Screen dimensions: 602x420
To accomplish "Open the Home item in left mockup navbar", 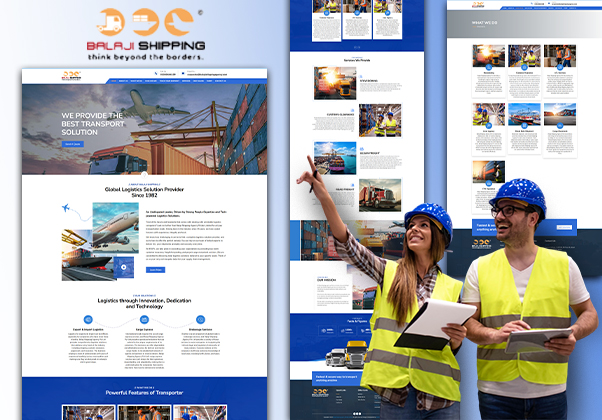I will click(114, 81).
